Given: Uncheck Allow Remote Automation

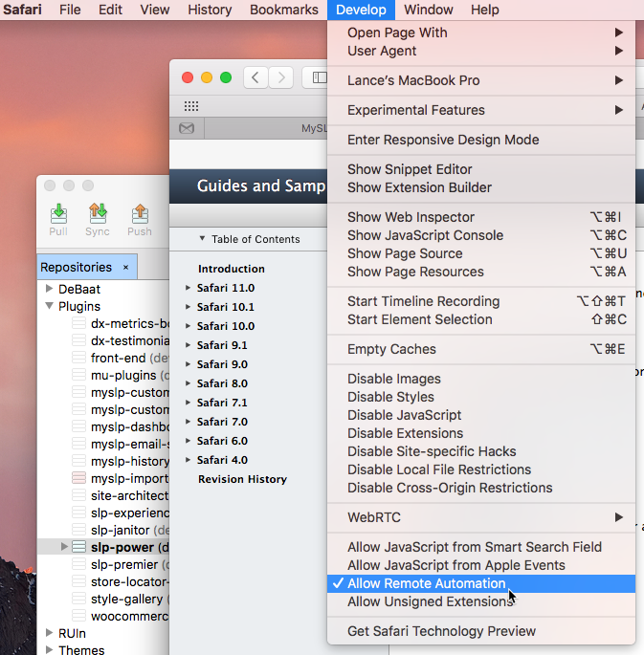Looking at the screenshot, I should (481, 583).
